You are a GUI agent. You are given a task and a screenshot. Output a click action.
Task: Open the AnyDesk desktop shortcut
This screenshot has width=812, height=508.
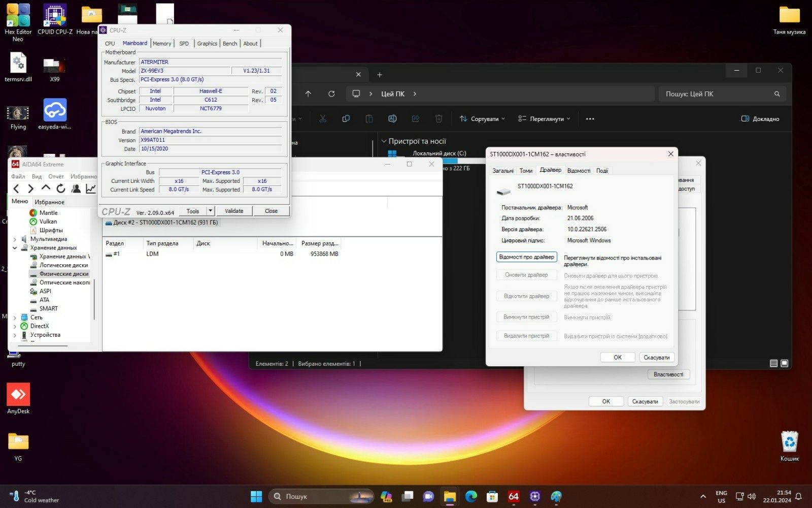pyautogui.click(x=18, y=398)
